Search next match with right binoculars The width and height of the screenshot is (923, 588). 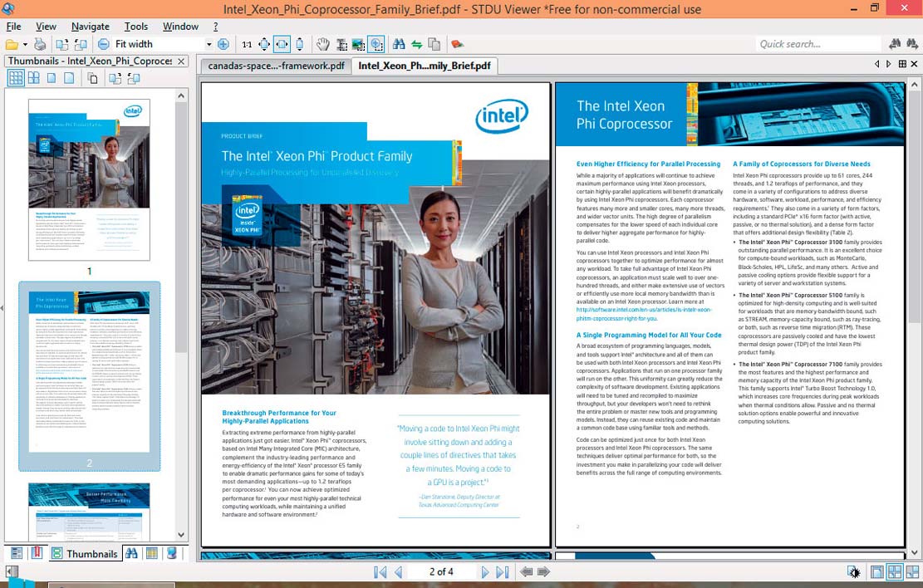tap(912, 44)
